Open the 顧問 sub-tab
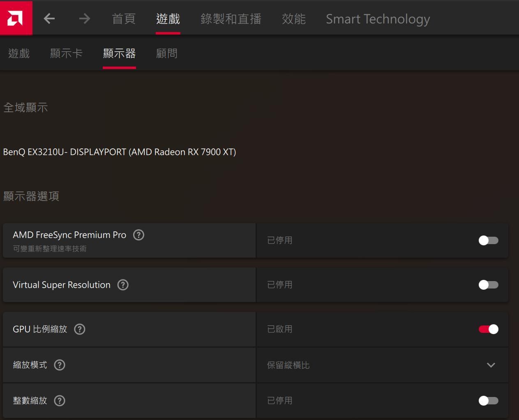Screen dimensions: 519x420 [167, 53]
